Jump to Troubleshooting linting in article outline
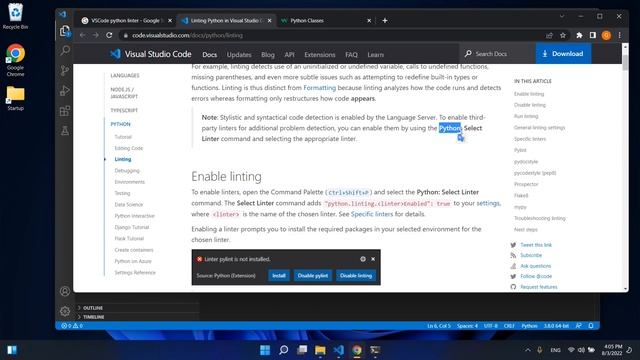This screenshot has height=360, width=640. (540, 218)
